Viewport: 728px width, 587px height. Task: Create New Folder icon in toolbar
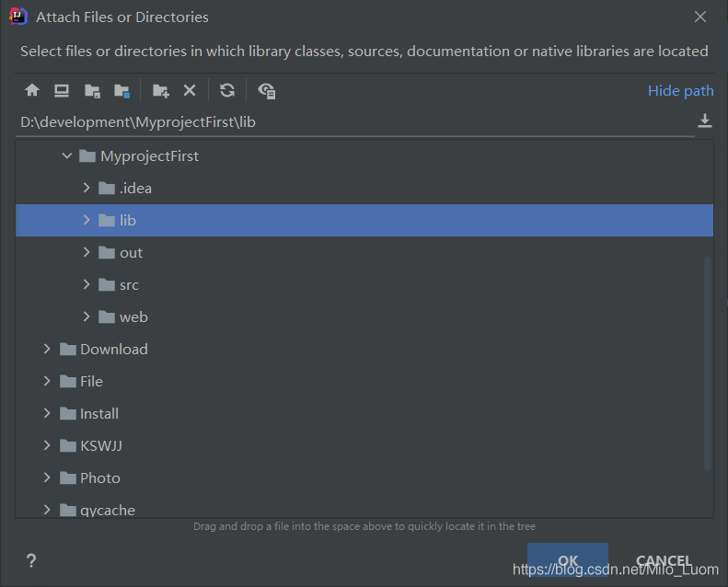161,90
